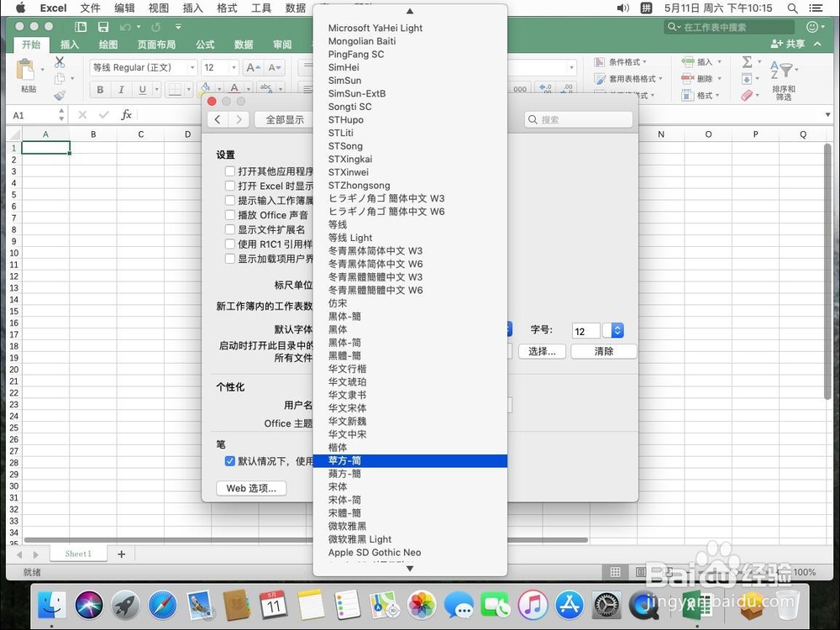The height and width of the screenshot is (630, 840).
Task: Select 苹方-简 in font list
Action: tap(410, 460)
